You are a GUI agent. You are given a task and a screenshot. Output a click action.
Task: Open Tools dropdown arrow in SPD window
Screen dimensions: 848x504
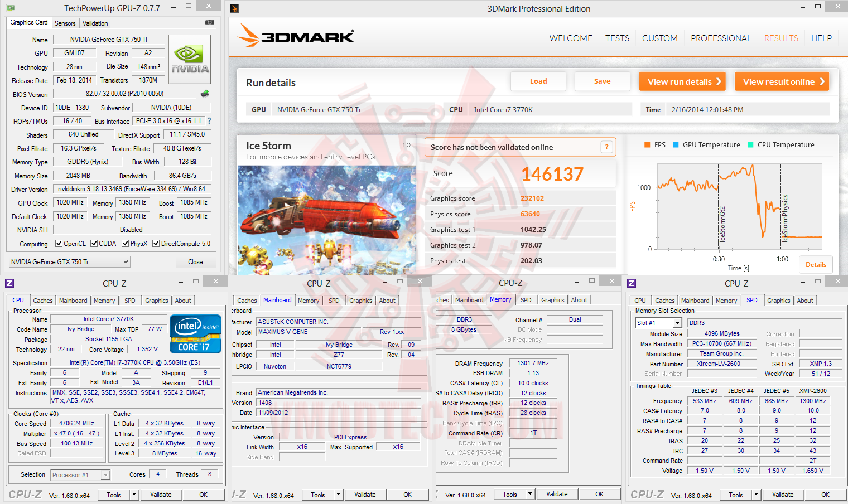756,495
